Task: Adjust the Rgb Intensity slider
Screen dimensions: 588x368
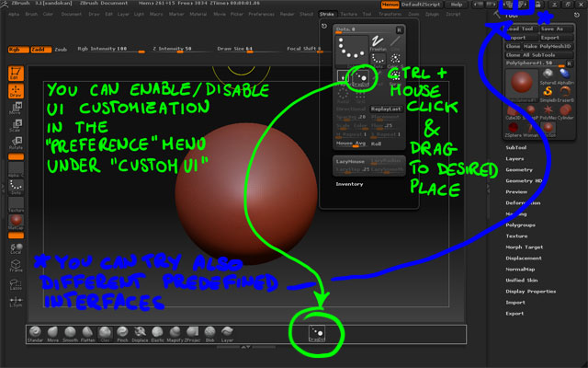Action: pyautogui.click(x=111, y=49)
